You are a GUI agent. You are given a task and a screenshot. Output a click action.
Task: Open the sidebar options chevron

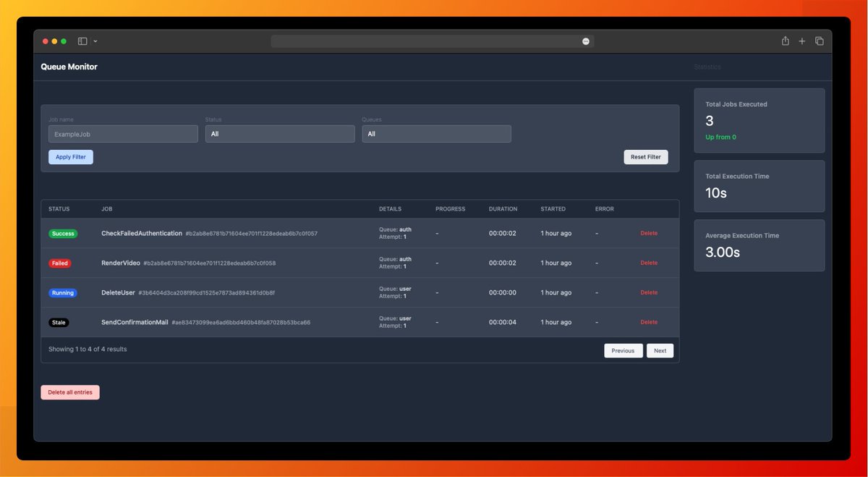pos(95,41)
